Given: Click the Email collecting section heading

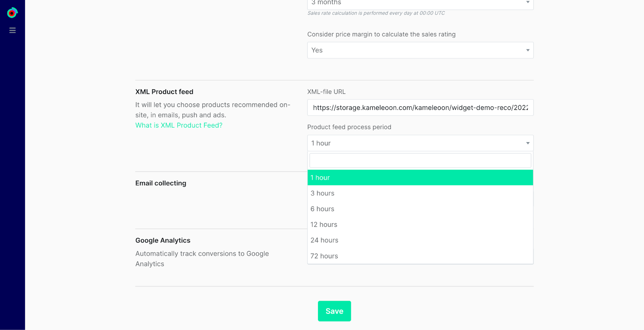Looking at the screenshot, I should pos(161,184).
